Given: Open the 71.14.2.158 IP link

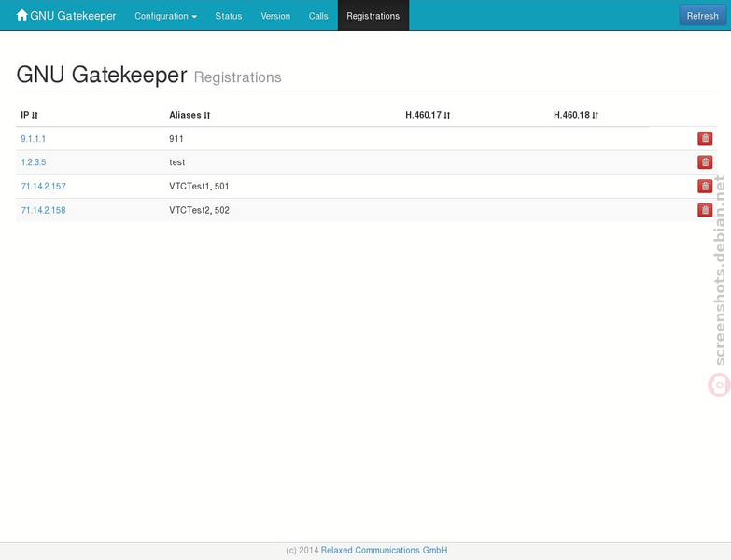Looking at the screenshot, I should 43,210.
